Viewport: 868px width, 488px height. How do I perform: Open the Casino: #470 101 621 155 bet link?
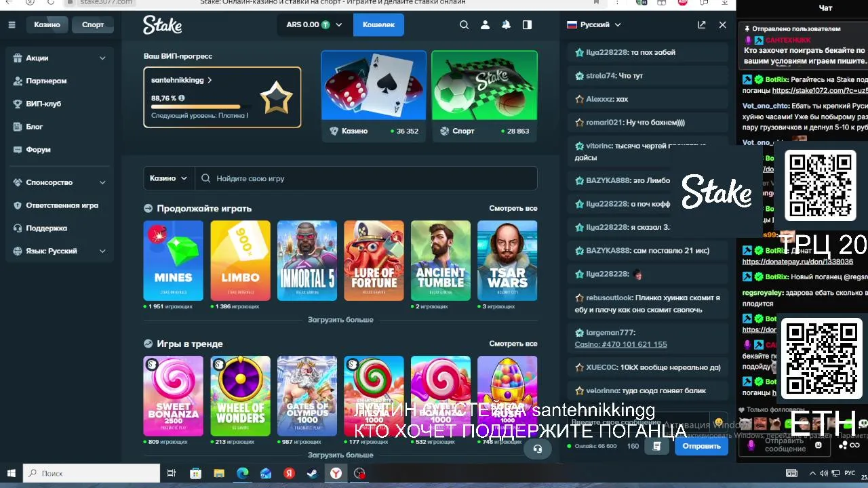[x=620, y=344]
